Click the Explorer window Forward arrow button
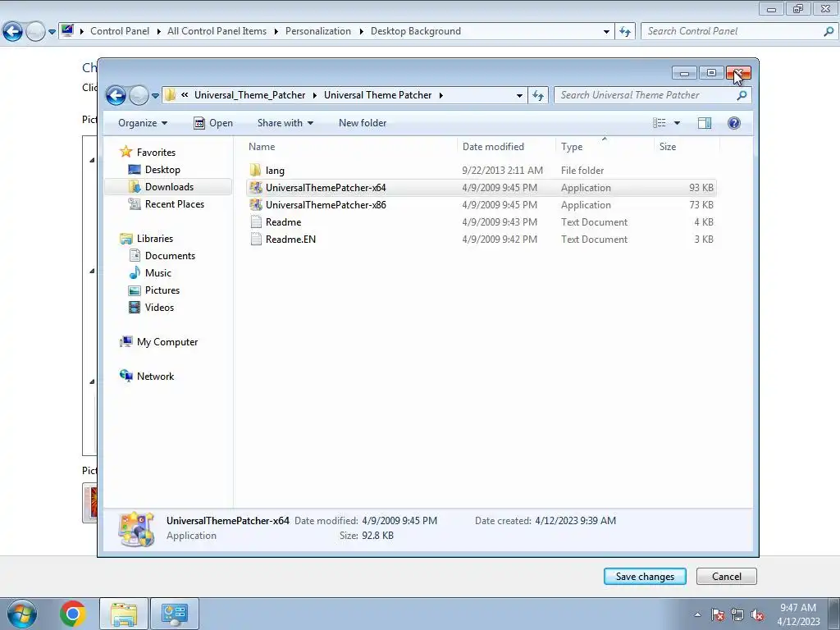This screenshot has width=840, height=630. coord(139,95)
